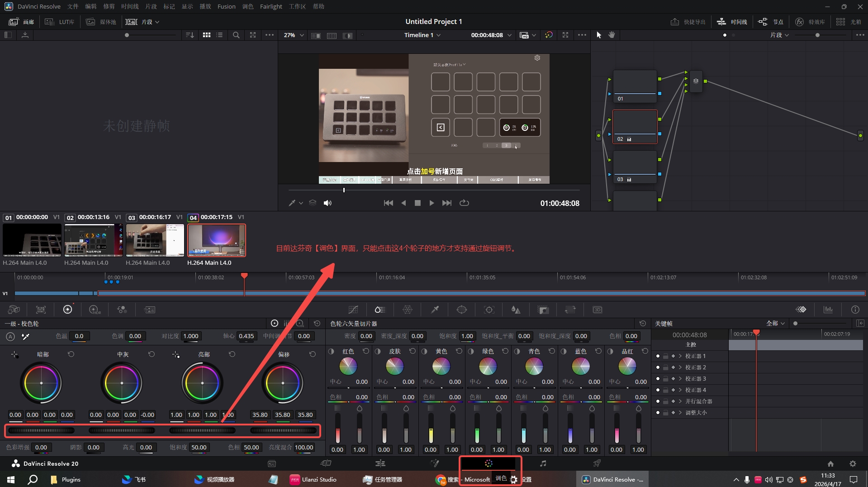The width and height of the screenshot is (868, 487).
Task: Open the 片段 dropdown in the top toolbar
Action: pyautogui.click(x=143, y=22)
